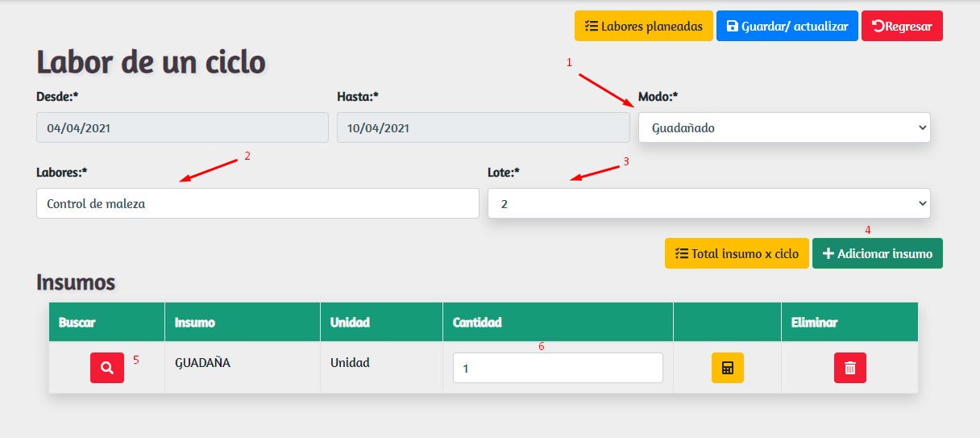Delete the GUADAÑA row with trash icon
Image resolution: width=980 pixels, height=438 pixels.
click(x=849, y=368)
